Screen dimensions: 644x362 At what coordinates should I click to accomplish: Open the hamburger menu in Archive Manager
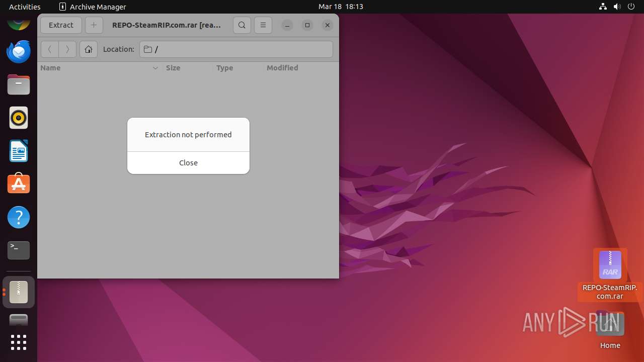pyautogui.click(x=263, y=25)
